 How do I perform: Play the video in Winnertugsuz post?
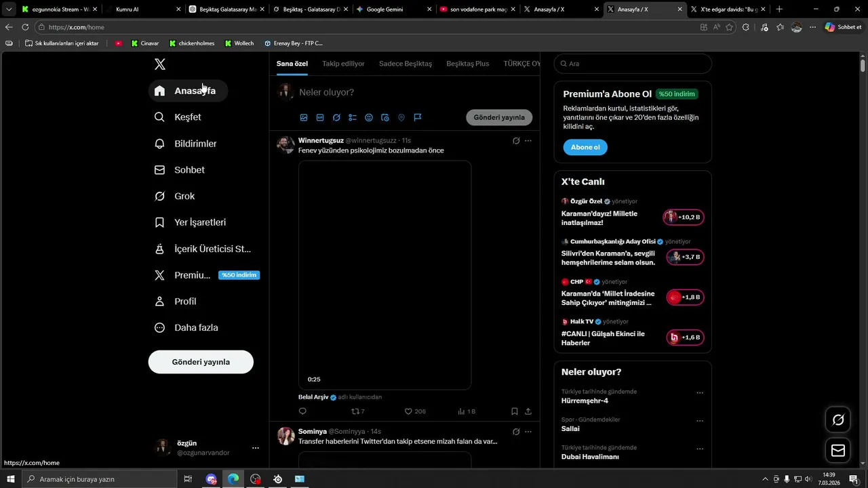pos(385,275)
